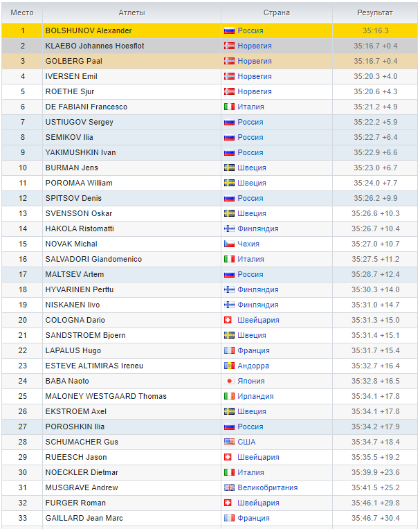Click the Swiss flag in Cologna's row
The width and height of the screenshot is (420, 529).
click(229, 320)
